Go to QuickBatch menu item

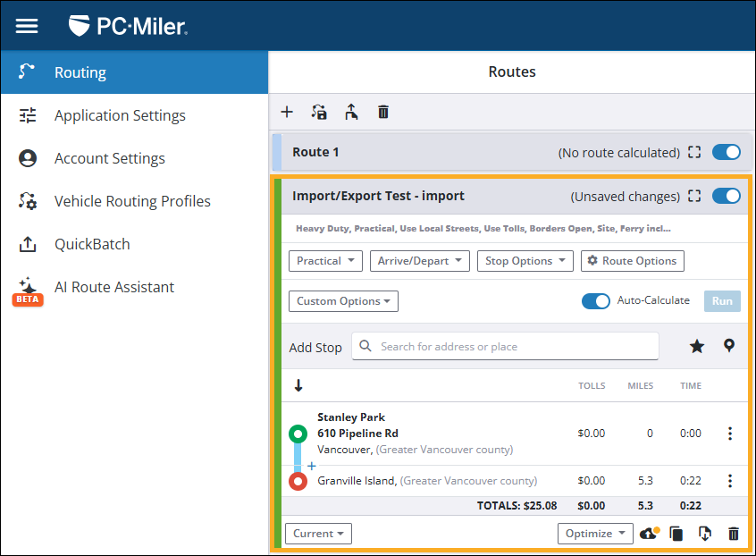coord(92,244)
